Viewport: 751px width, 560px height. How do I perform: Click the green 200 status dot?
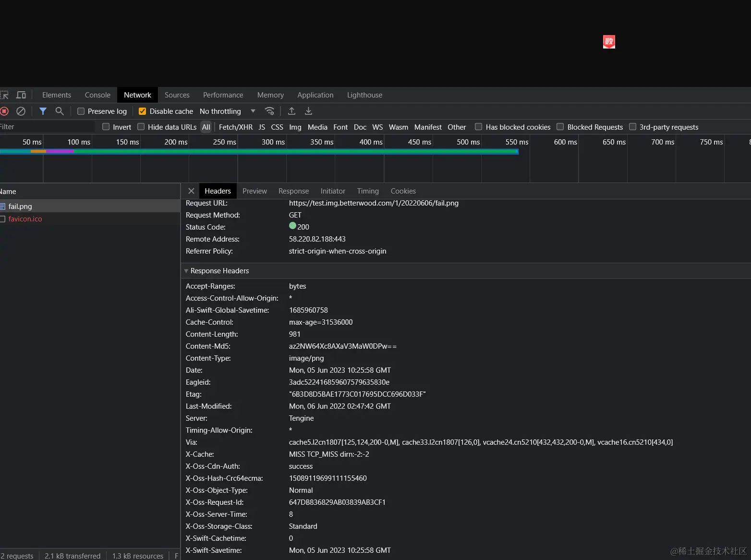click(x=292, y=226)
